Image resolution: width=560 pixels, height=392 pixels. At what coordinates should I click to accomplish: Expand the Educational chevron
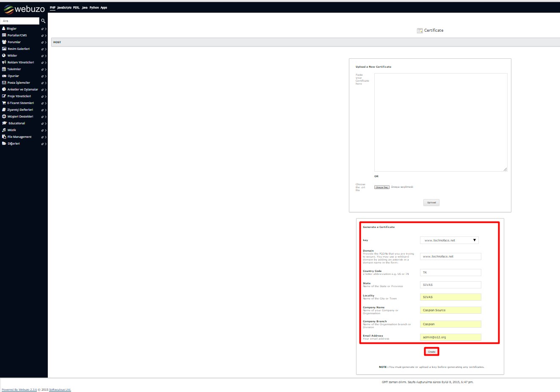[x=46, y=124]
